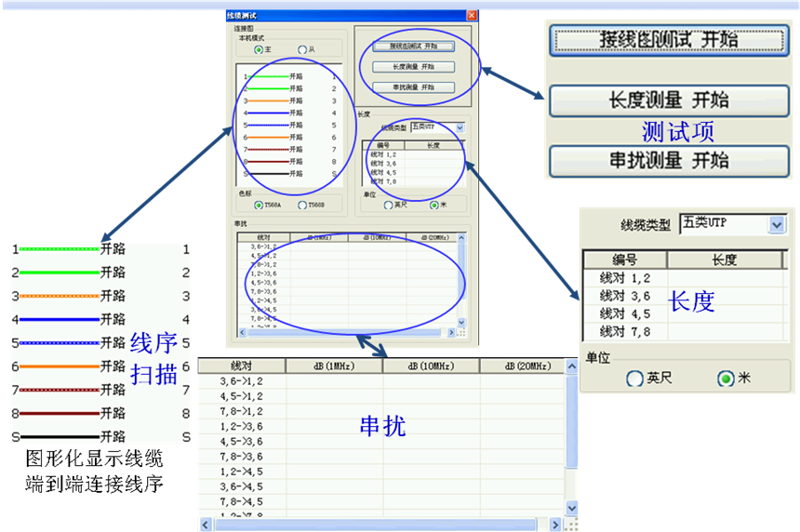Click horizontal scrollbar of dialog crosstalk table
This screenshot has width=800, height=532.
point(344,332)
